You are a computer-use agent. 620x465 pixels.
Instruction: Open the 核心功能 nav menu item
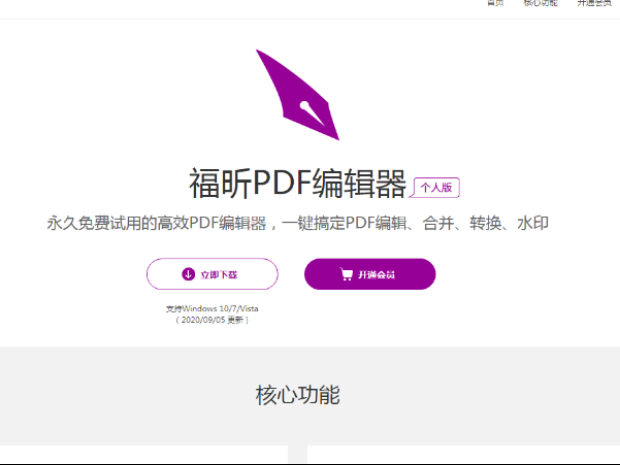541,3
